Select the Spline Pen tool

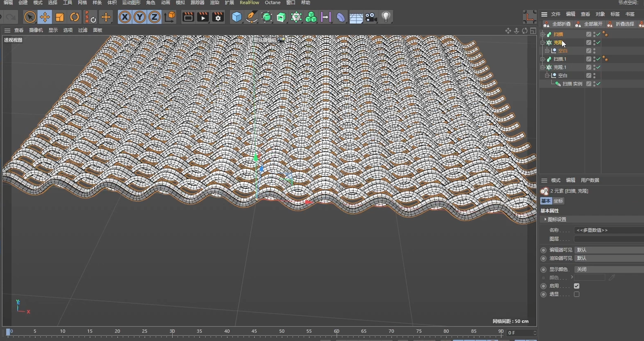coord(252,17)
